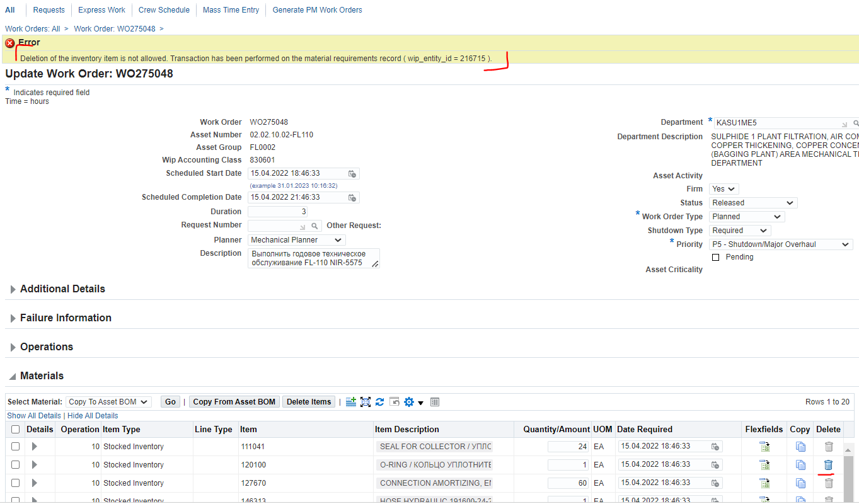Image resolution: width=859 pixels, height=504 pixels.
Task: Open the Priority dropdown
Action: [781, 244]
